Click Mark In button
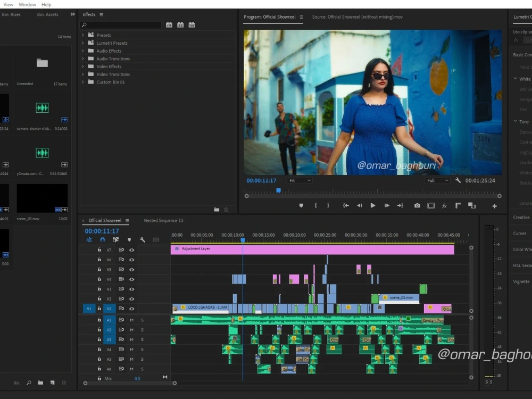 [x=315, y=205]
